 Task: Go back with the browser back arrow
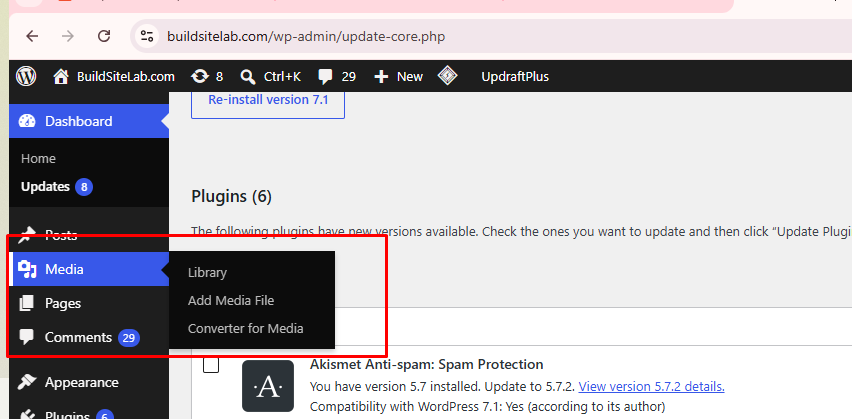(x=33, y=36)
